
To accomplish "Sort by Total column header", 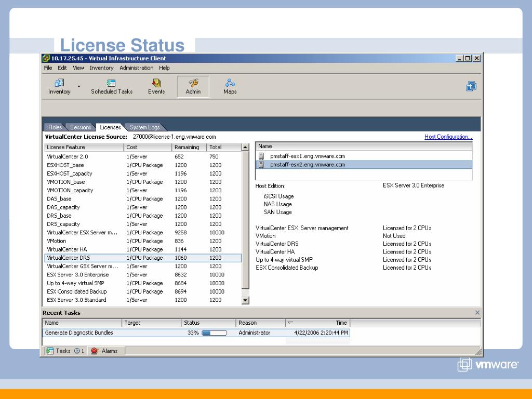I will (x=223, y=147).
